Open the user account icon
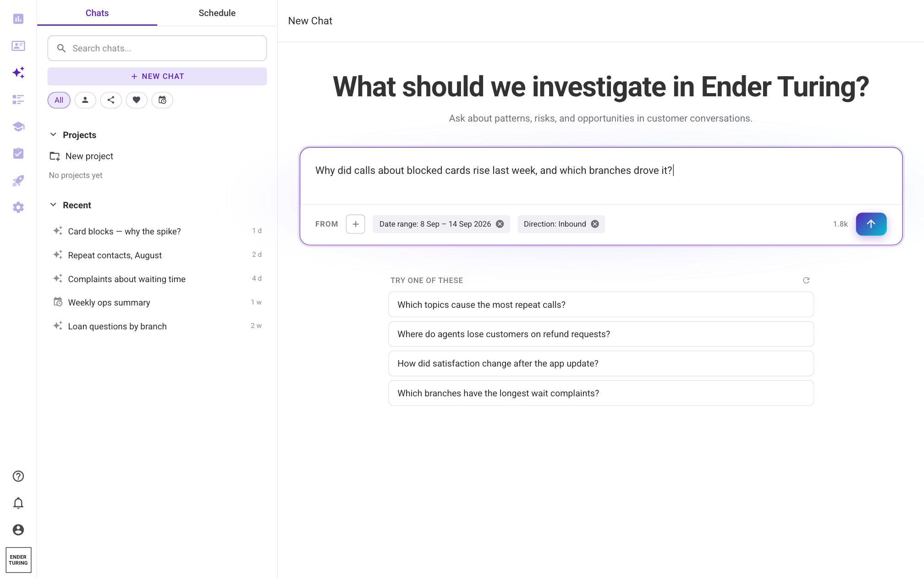Screen dimensions: 924x578 pyautogui.click(x=18, y=530)
